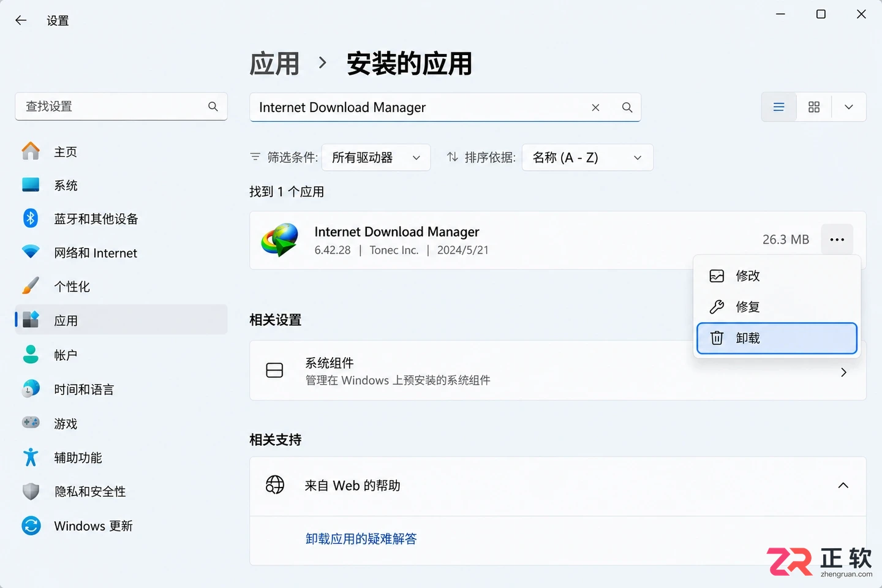
Task: Open 主页 in the sidebar
Action: point(121,151)
